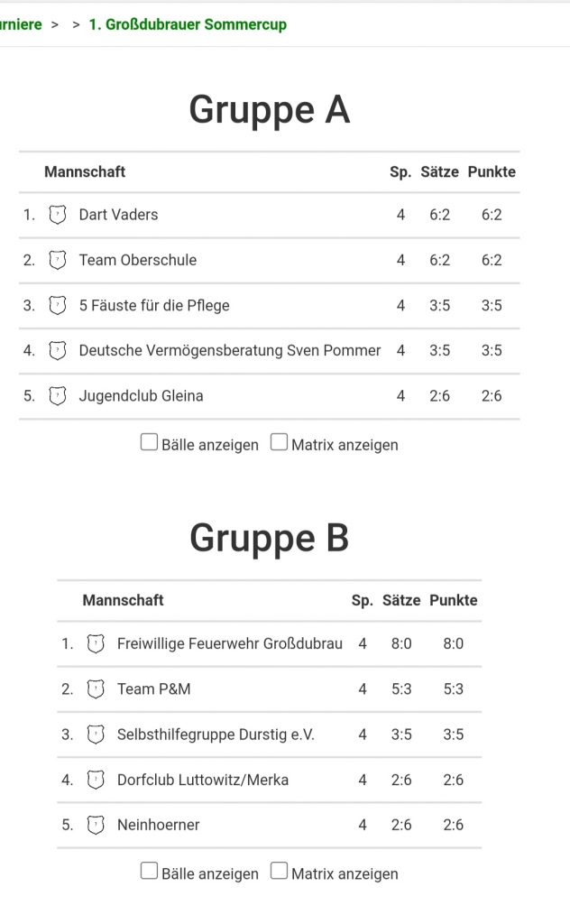Screen dimensions: 570x924
Task: Open Deutsche Vermögensberatung Sven Pommer team
Action: [x=230, y=350]
